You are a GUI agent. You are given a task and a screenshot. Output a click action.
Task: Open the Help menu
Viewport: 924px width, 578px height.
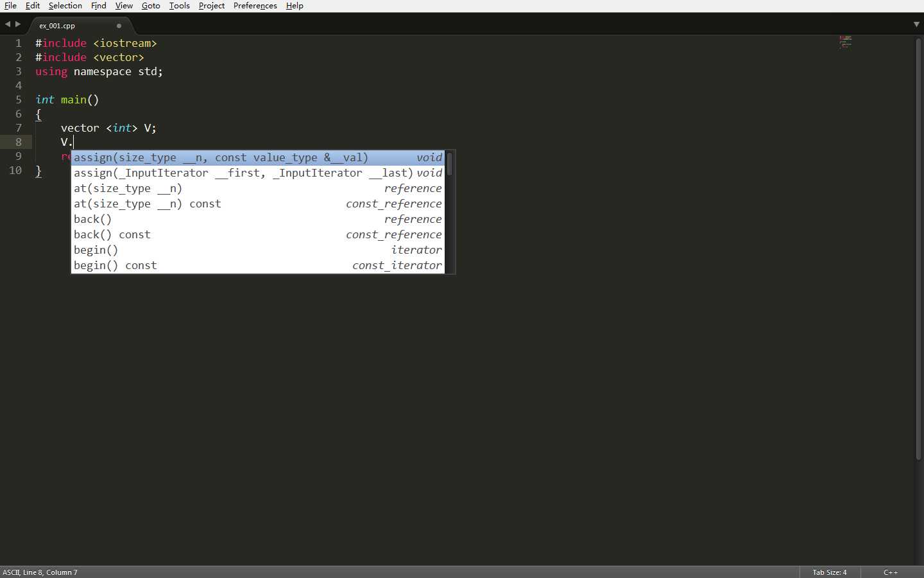295,6
